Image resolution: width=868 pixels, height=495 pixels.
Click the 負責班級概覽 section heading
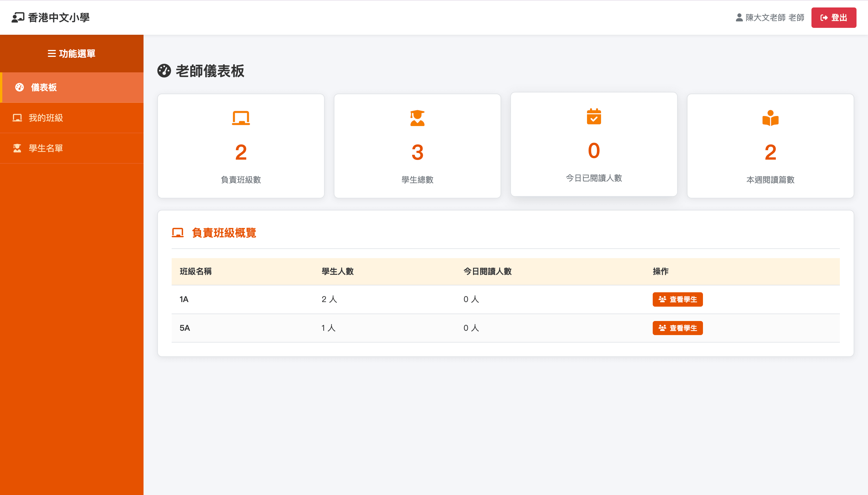[224, 233]
